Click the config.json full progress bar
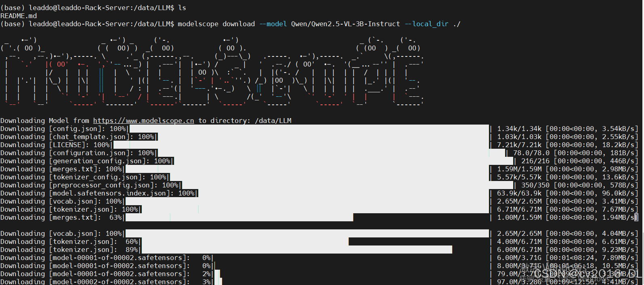 309,129
